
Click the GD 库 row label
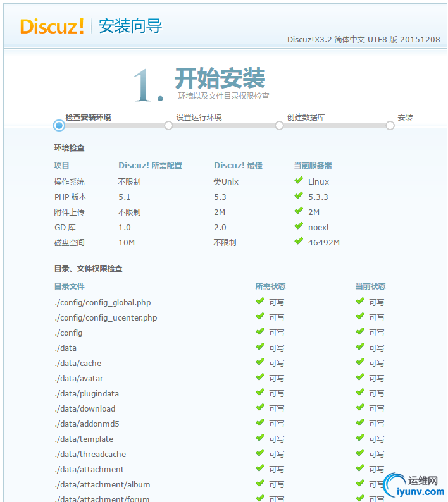click(x=65, y=228)
